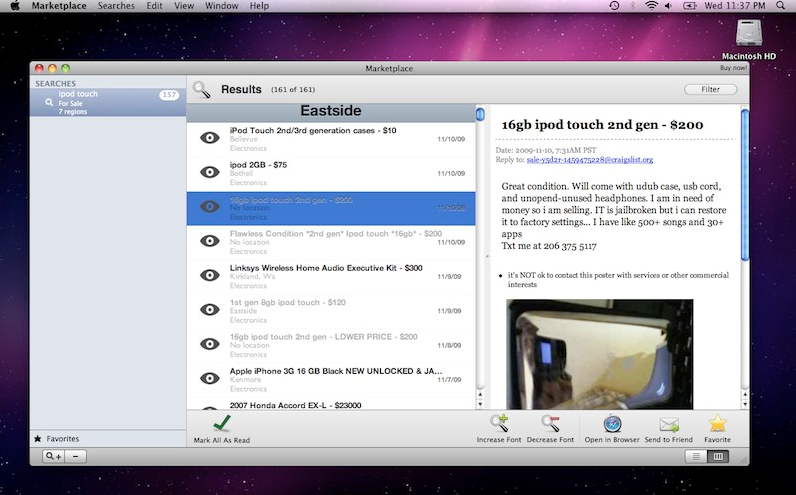Click the Increase Font magnifier icon
Image resolution: width=796 pixels, height=495 pixels.
coord(497,424)
